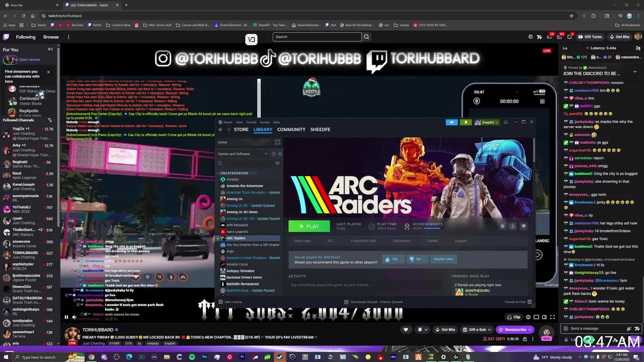Click Steam icon in Windows taskbar
Screen dimensions: 644x362
pos(280,357)
